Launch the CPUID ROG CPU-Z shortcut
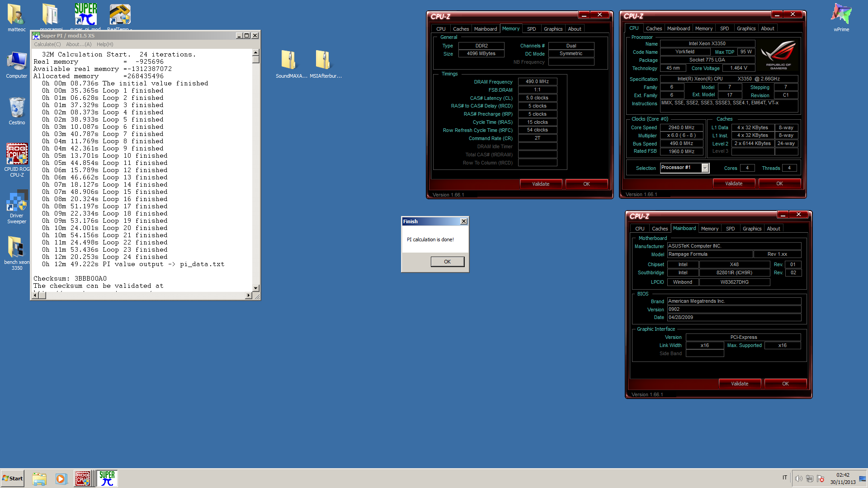The image size is (868, 488). tap(17, 160)
